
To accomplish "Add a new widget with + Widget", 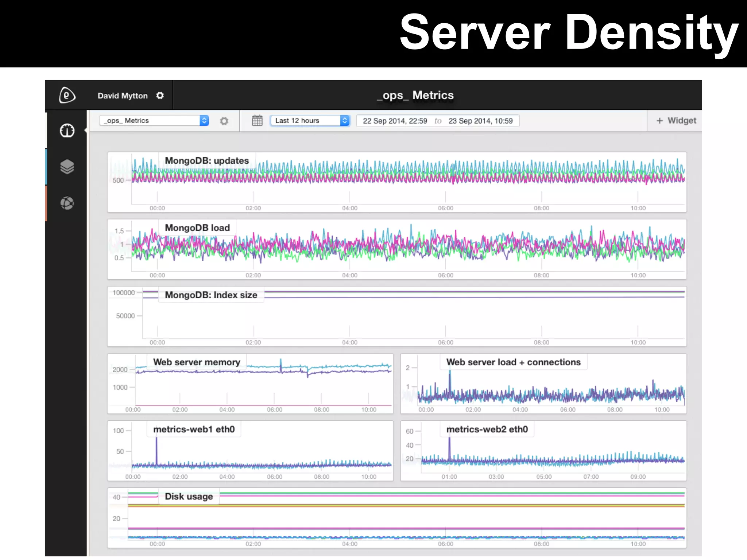I will [676, 121].
